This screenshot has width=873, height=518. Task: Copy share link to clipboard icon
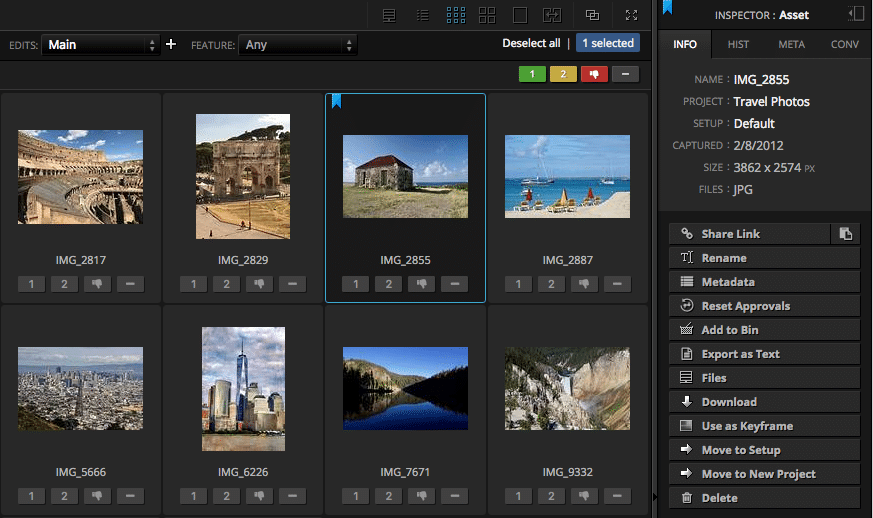pos(846,234)
